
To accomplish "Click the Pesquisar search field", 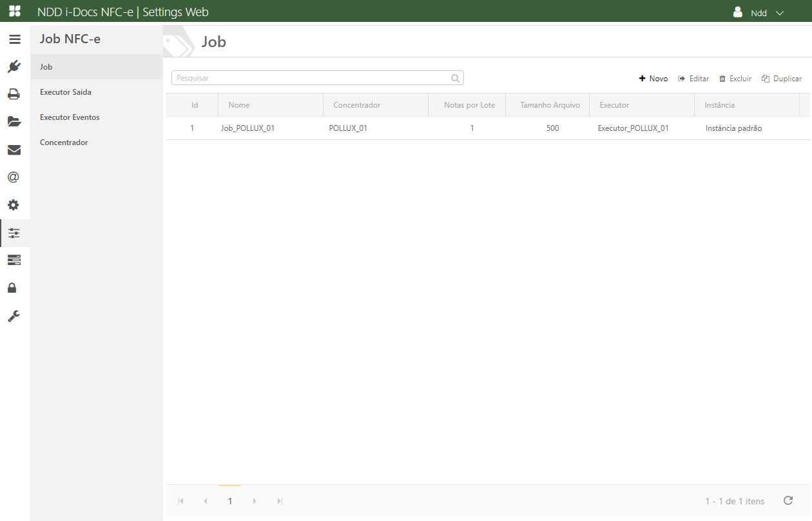I will coord(311,78).
